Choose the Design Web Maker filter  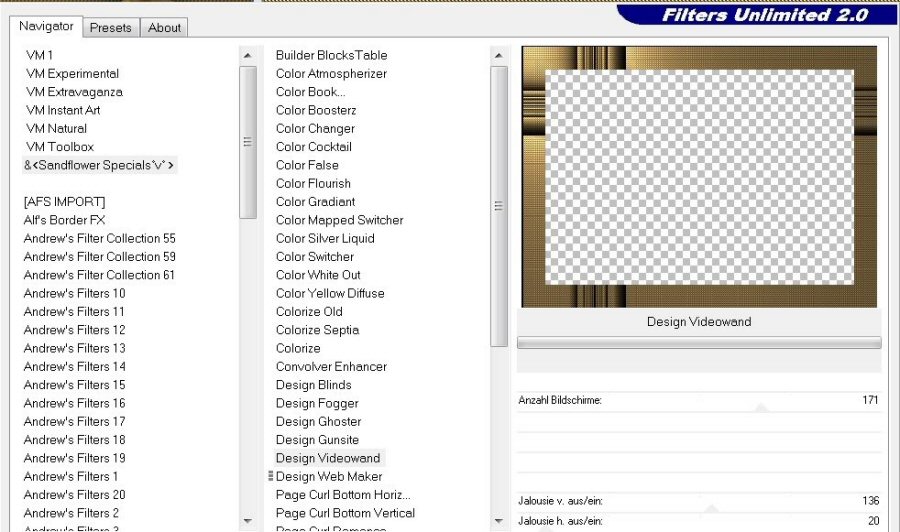(x=329, y=476)
